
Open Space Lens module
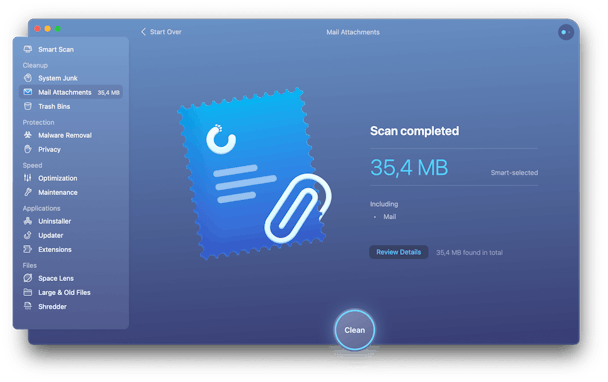tap(56, 278)
